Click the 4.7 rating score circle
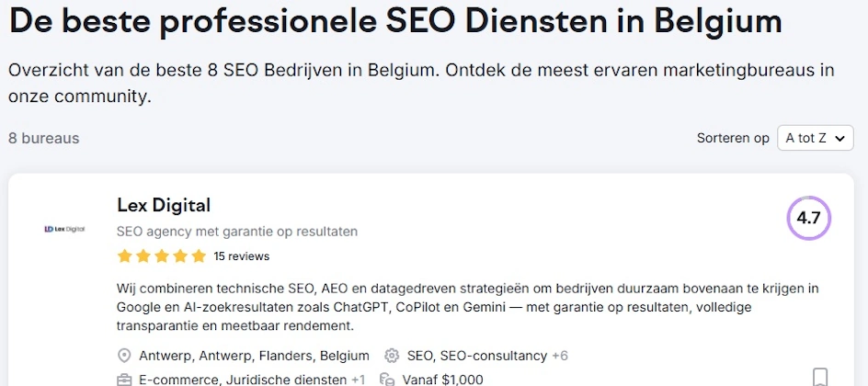The width and height of the screenshot is (868, 386). click(808, 219)
